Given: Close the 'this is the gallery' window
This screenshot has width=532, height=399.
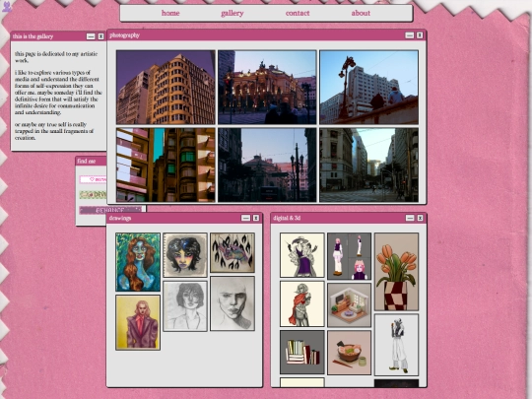Looking at the screenshot, I should pyautogui.click(x=100, y=36).
